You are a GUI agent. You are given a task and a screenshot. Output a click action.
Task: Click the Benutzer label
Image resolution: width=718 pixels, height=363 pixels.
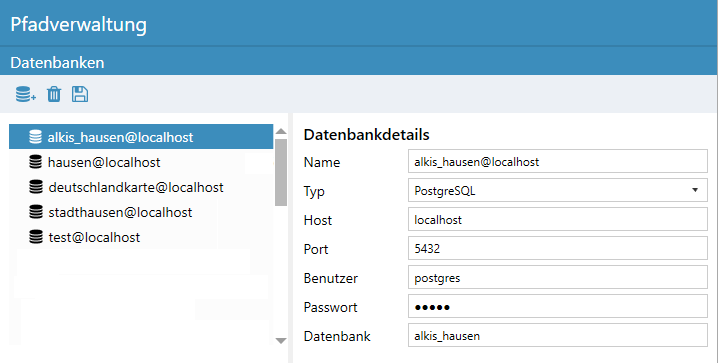pyautogui.click(x=331, y=278)
